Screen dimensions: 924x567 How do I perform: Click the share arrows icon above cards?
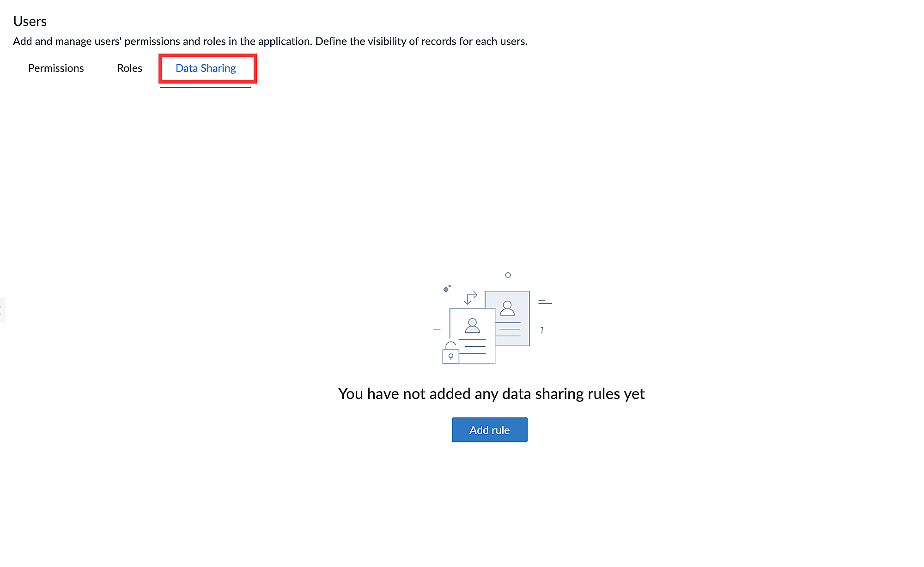point(470,298)
